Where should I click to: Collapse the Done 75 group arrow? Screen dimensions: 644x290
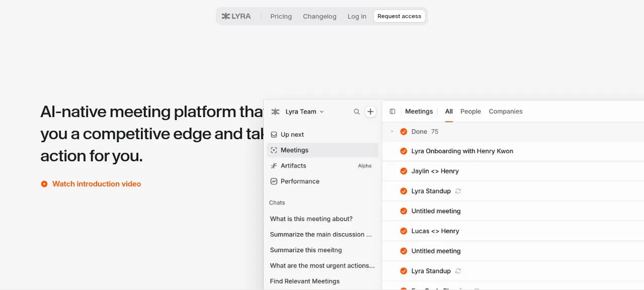392,132
